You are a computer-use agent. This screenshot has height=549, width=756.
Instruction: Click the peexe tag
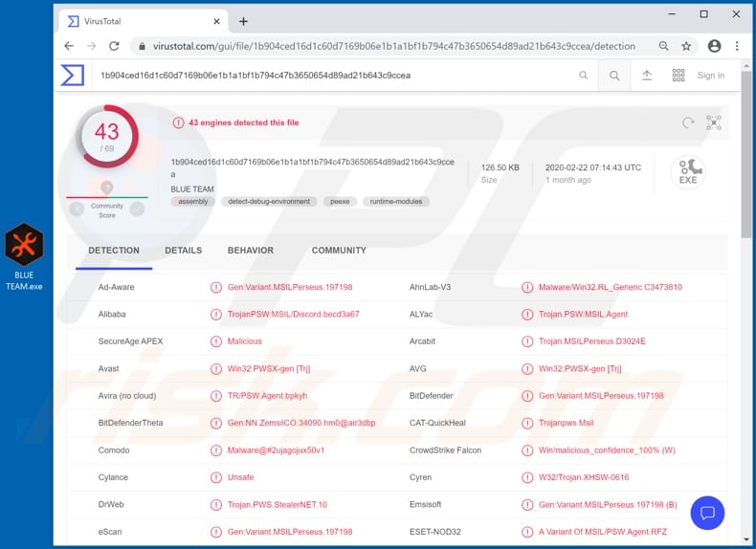point(340,202)
